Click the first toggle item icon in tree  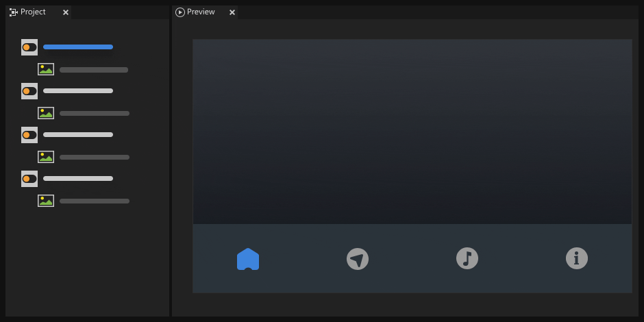tap(29, 47)
